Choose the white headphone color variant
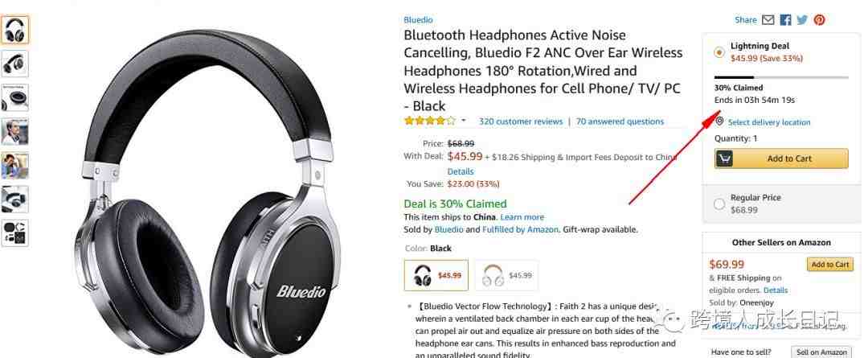The width and height of the screenshot is (868, 358). (506, 275)
